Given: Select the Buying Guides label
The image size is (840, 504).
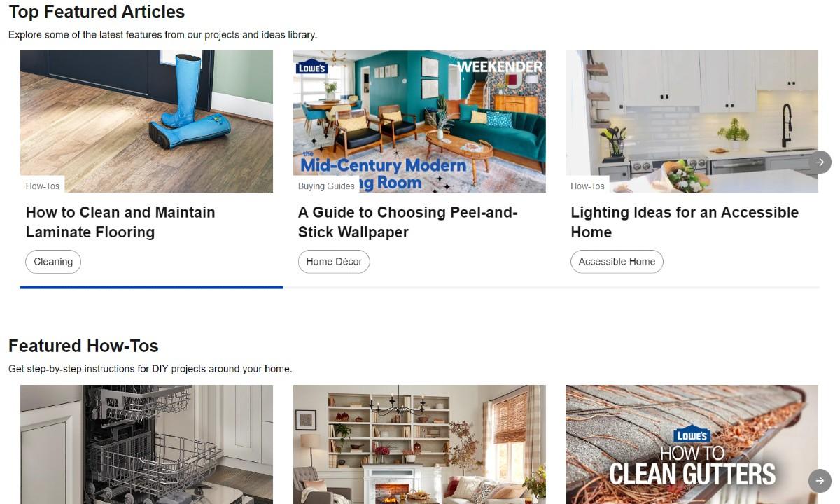Looking at the screenshot, I should (326, 185).
